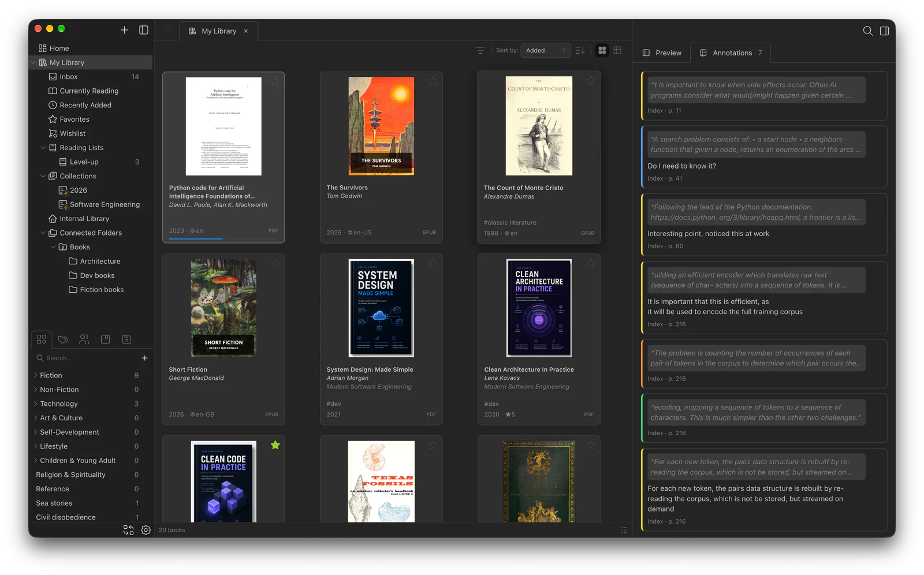This screenshot has height=575, width=924.
Task: Open Currently Reading list
Action: click(x=91, y=91)
